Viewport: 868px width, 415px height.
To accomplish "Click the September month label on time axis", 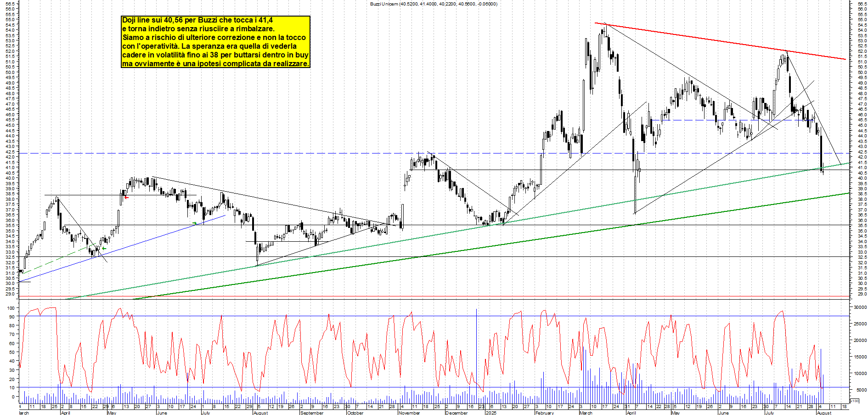I will 311,413.
